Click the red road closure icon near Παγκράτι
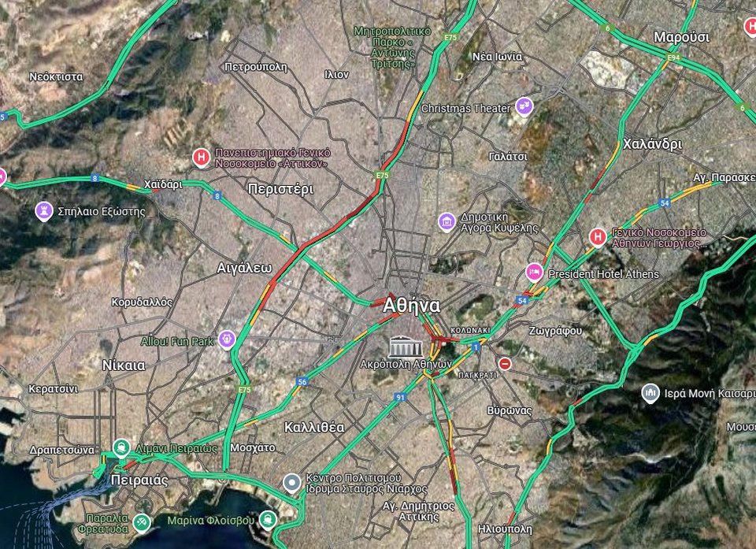756x549 pixels. pos(505,364)
